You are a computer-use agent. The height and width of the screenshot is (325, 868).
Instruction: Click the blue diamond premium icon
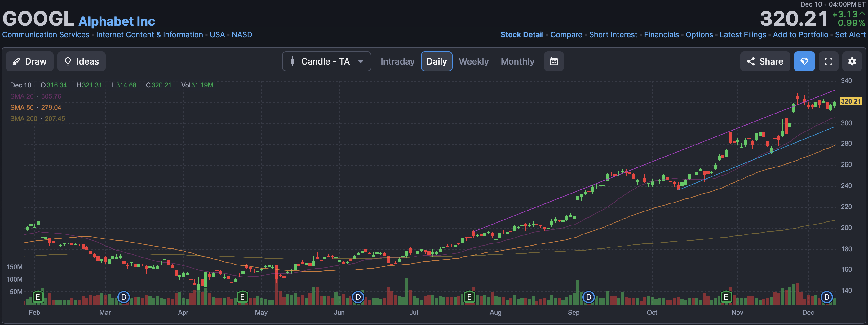tap(804, 61)
